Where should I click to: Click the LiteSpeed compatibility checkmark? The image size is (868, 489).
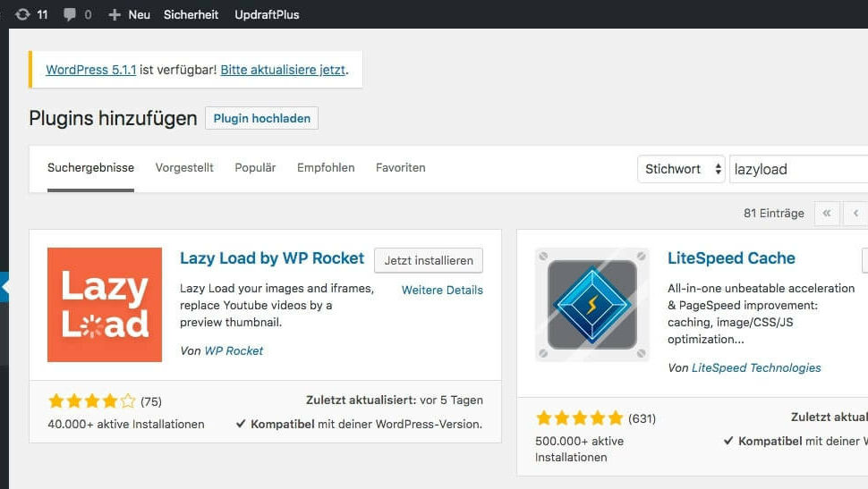pyautogui.click(x=728, y=441)
